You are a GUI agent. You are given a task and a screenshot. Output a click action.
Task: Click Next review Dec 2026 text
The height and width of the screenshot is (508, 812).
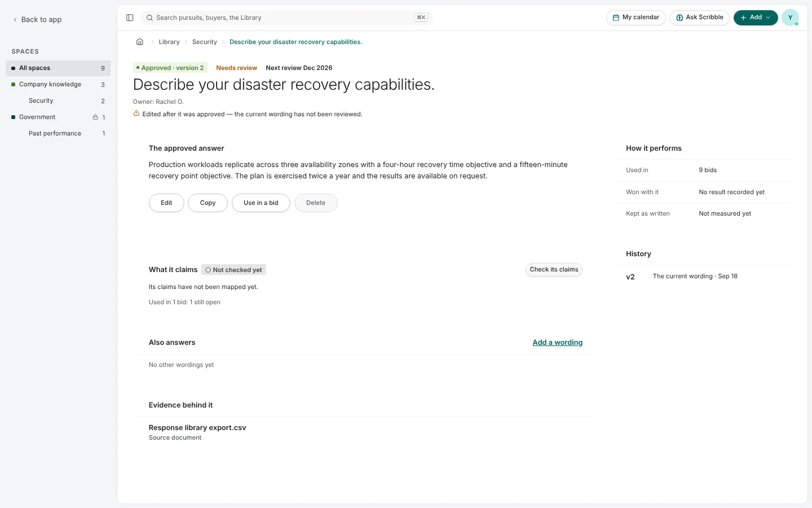pos(299,68)
